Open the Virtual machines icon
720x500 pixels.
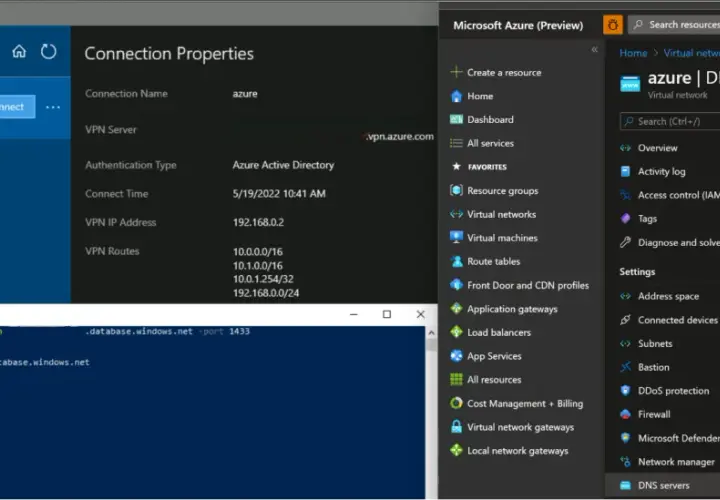click(456, 237)
